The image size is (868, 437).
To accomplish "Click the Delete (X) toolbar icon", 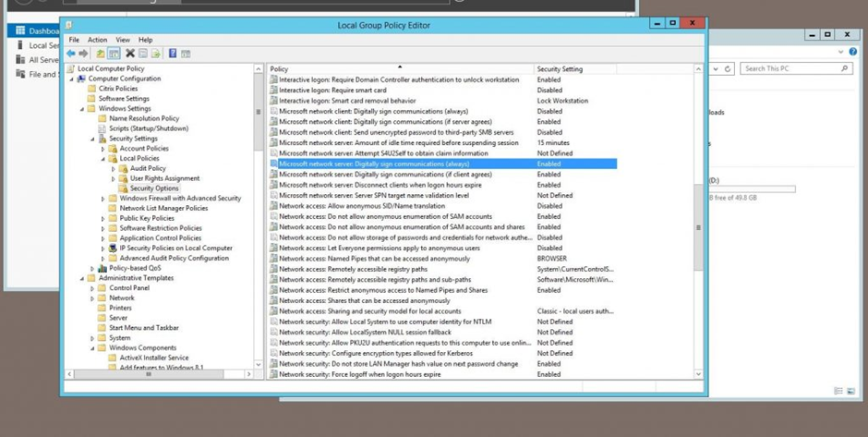I will pos(130,54).
